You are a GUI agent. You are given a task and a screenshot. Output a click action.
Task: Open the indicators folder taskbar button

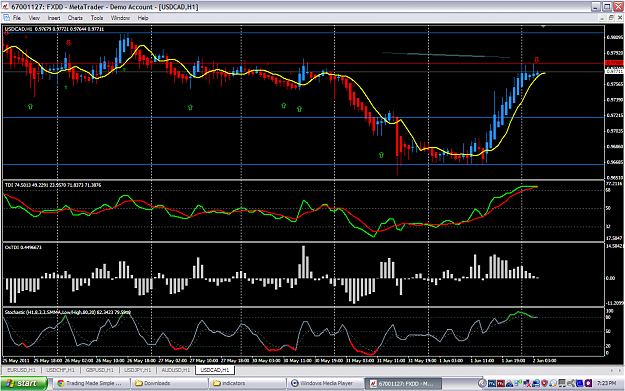coord(248,383)
